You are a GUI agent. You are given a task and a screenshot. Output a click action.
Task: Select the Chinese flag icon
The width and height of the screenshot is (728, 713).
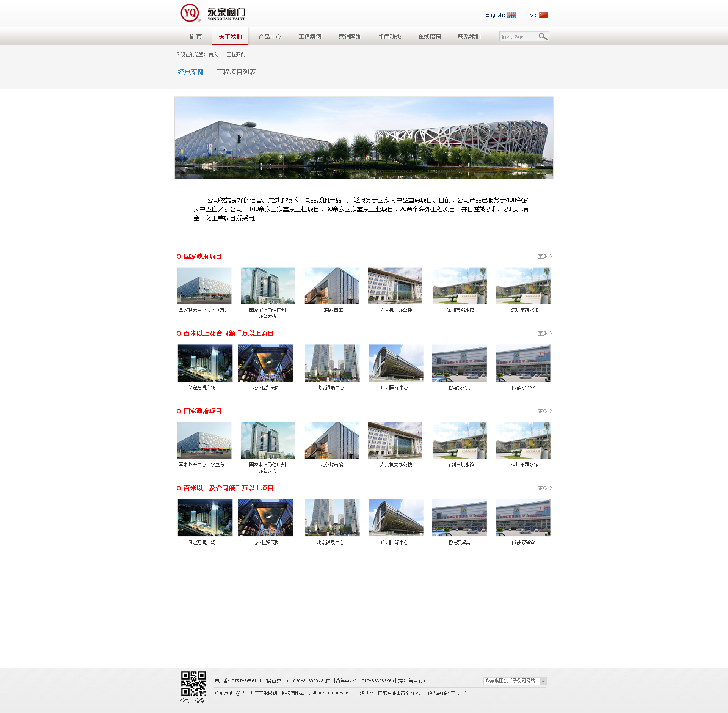(543, 15)
